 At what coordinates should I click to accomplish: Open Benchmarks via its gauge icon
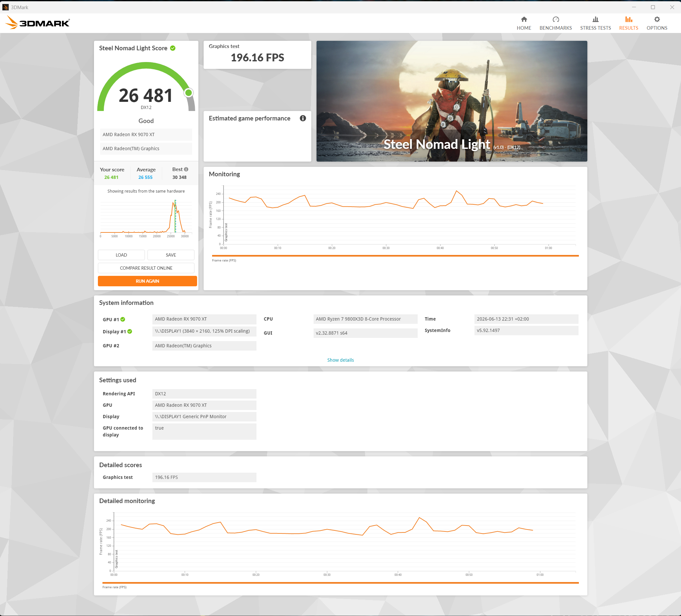(555, 19)
